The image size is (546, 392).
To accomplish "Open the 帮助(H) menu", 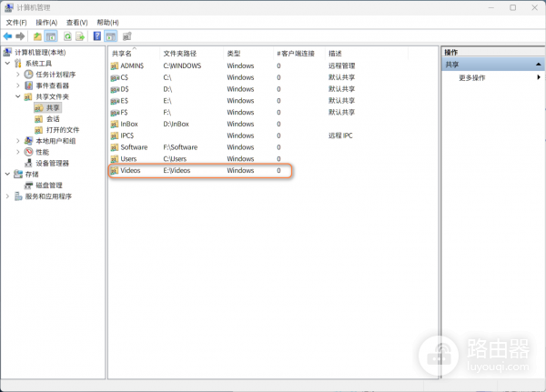I will tap(107, 23).
